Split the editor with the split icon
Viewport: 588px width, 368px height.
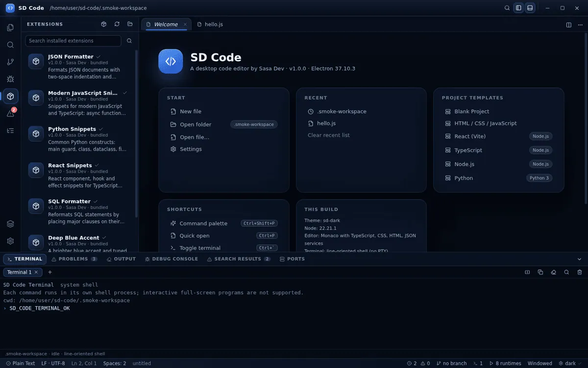click(x=569, y=25)
